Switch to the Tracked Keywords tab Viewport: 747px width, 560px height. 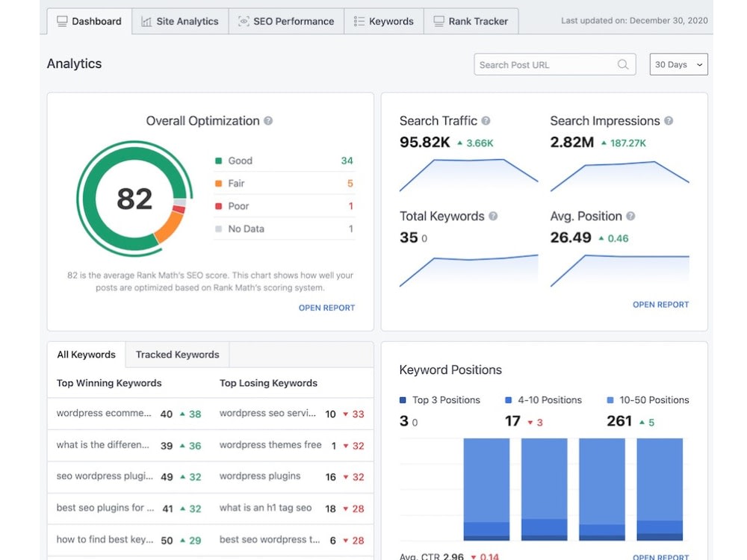click(x=177, y=355)
